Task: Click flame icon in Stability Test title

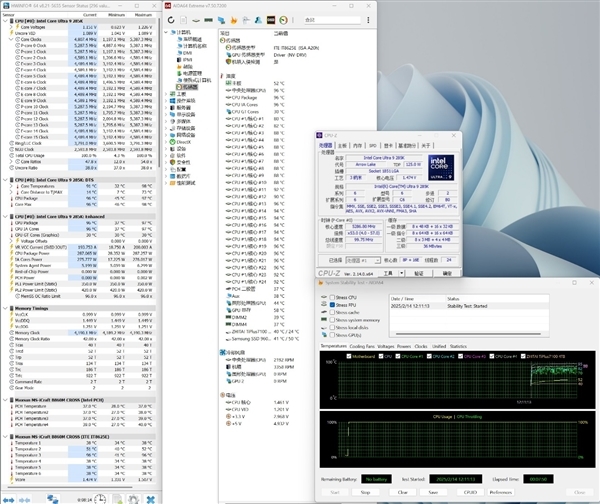Action: point(321,282)
